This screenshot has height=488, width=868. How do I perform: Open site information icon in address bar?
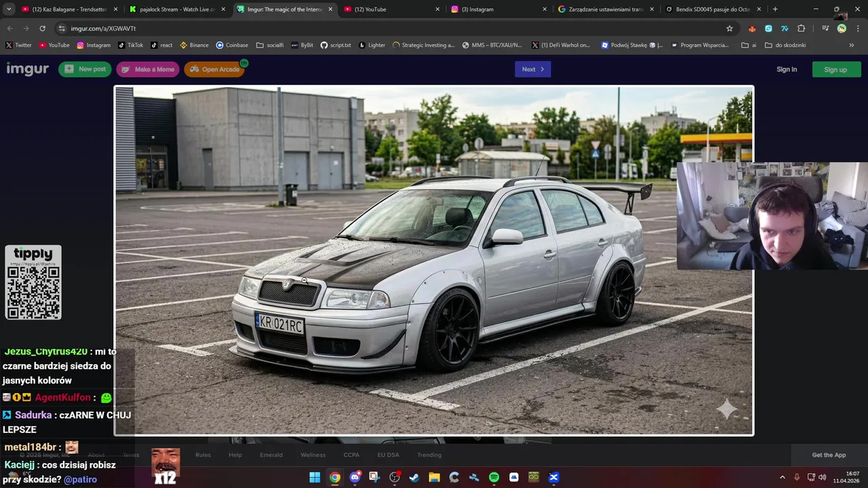[x=62, y=28]
